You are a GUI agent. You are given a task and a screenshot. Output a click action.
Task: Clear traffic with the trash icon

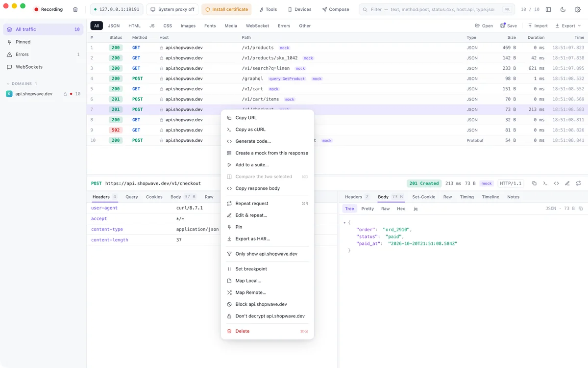coord(75,9)
